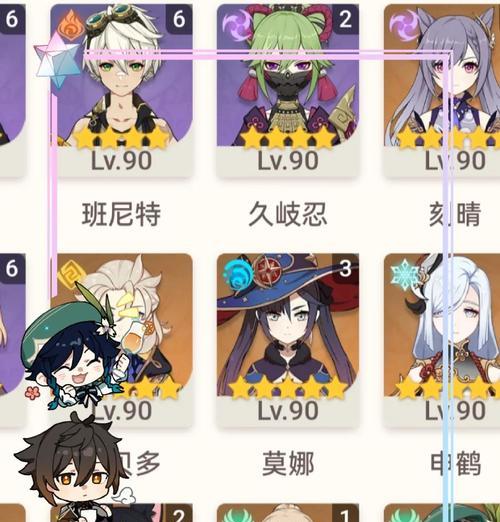Click the name label 莫娜
The image size is (500, 522).
(288, 463)
